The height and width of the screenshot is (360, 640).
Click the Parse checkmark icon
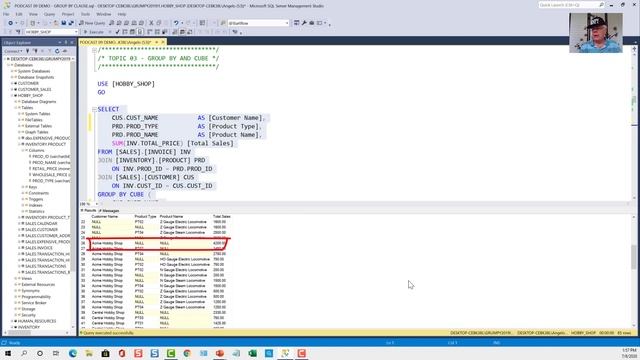coord(118,32)
